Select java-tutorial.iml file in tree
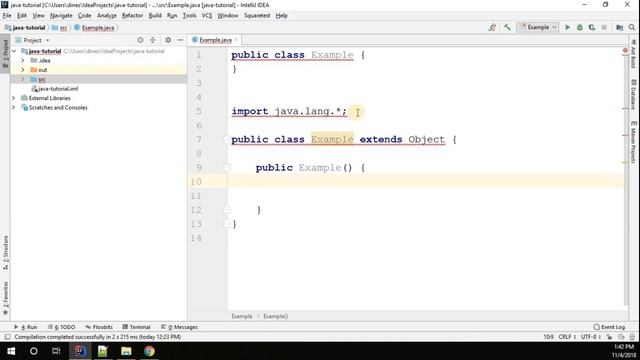The height and width of the screenshot is (360, 640). 55,89
